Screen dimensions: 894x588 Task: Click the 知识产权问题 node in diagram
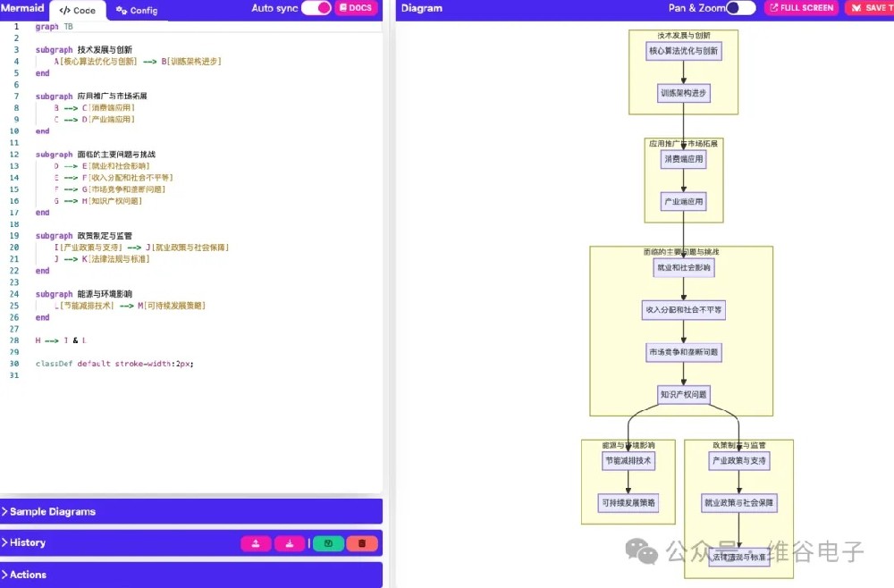pos(684,394)
